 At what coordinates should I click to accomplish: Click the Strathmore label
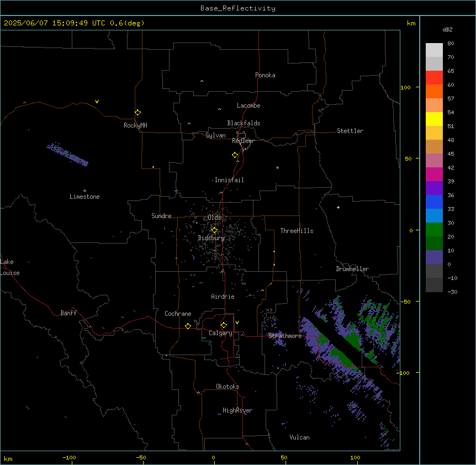point(285,336)
